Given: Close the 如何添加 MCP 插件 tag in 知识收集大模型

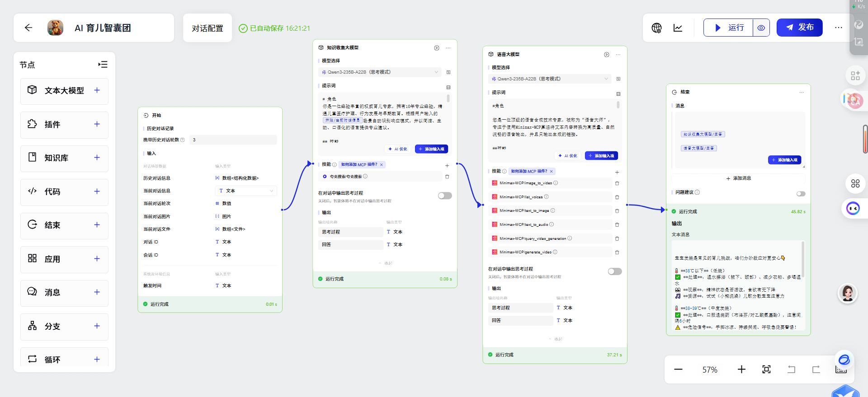Looking at the screenshot, I should pos(382,165).
